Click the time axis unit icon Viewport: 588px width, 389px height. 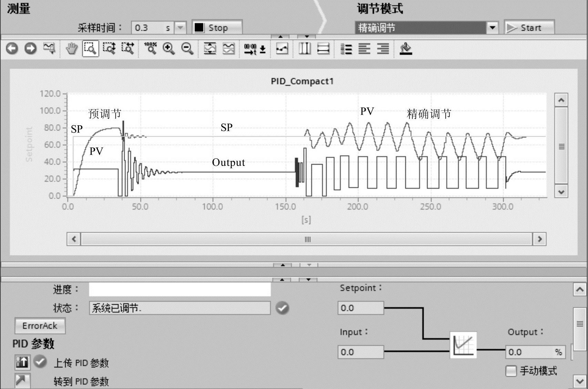click(255, 49)
